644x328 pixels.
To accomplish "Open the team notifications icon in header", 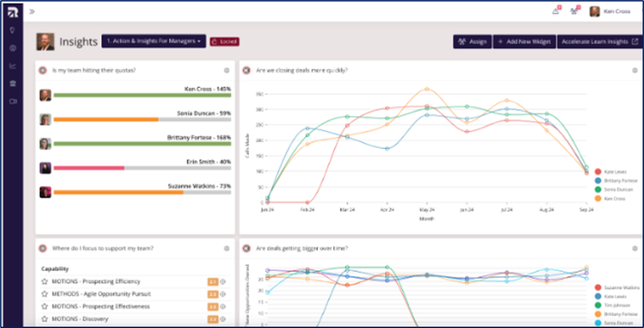I will 574,11.
